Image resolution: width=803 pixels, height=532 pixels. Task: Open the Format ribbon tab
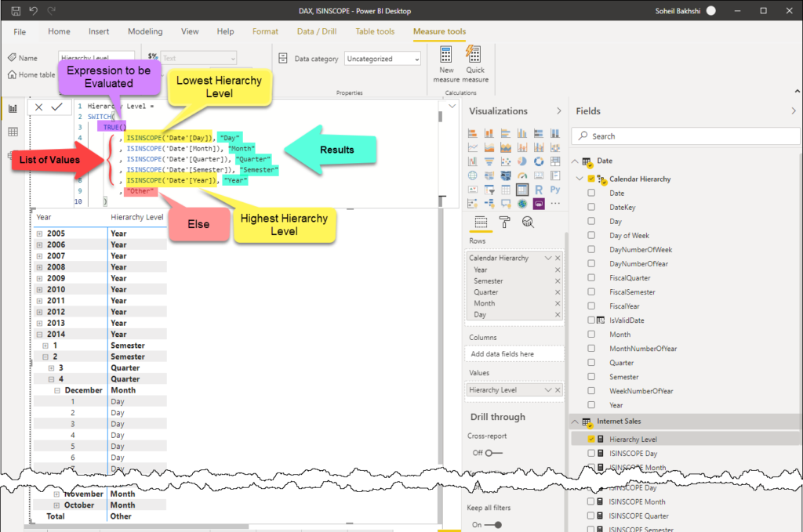[265, 31]
